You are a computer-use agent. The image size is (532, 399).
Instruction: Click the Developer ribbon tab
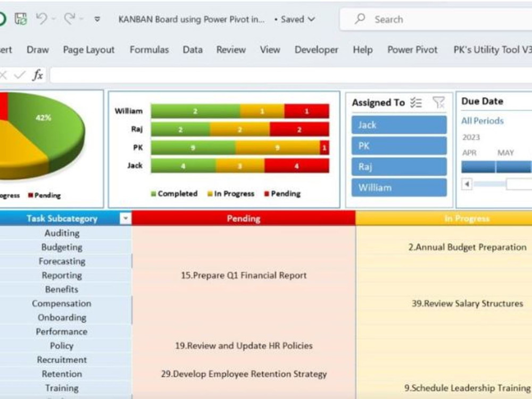pos(317,49)
